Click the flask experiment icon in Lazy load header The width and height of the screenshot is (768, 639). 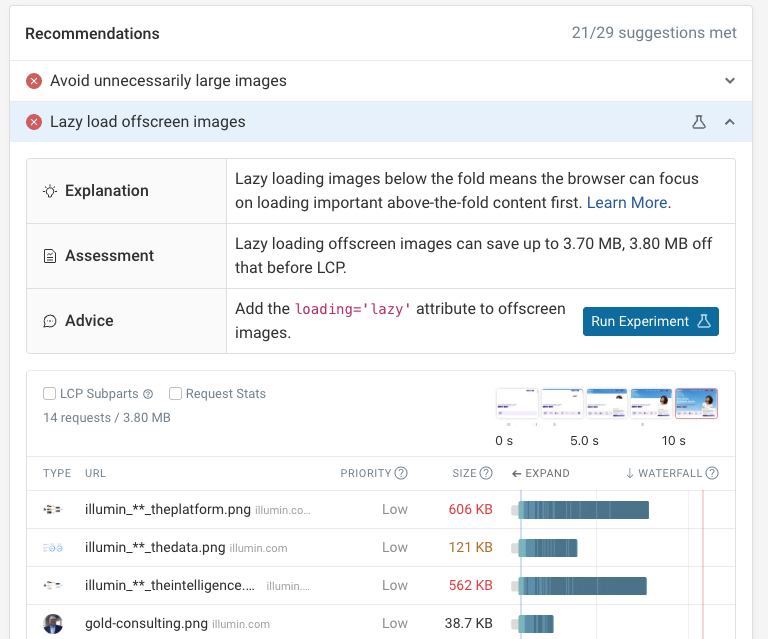coord(699,122)
